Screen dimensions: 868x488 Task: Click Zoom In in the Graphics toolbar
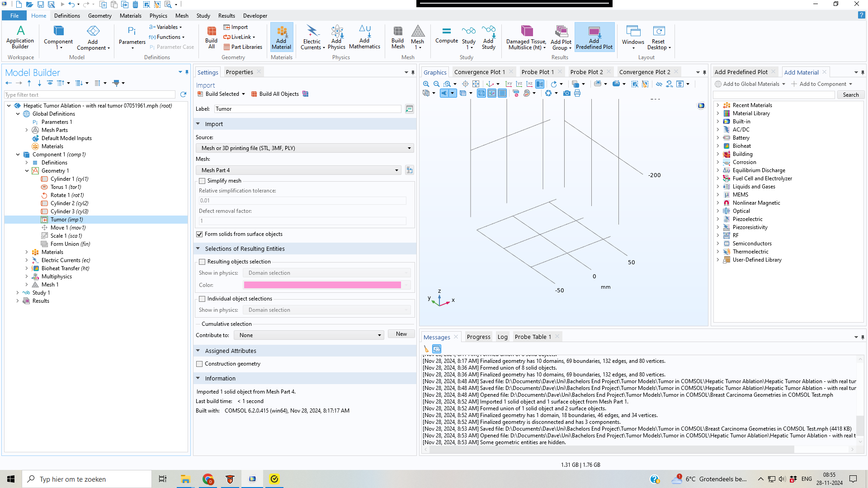(426, 84)
